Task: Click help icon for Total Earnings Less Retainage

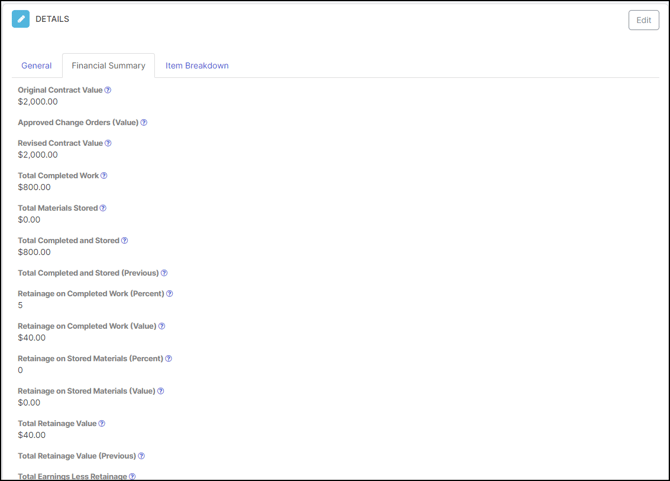Action: 132,477
